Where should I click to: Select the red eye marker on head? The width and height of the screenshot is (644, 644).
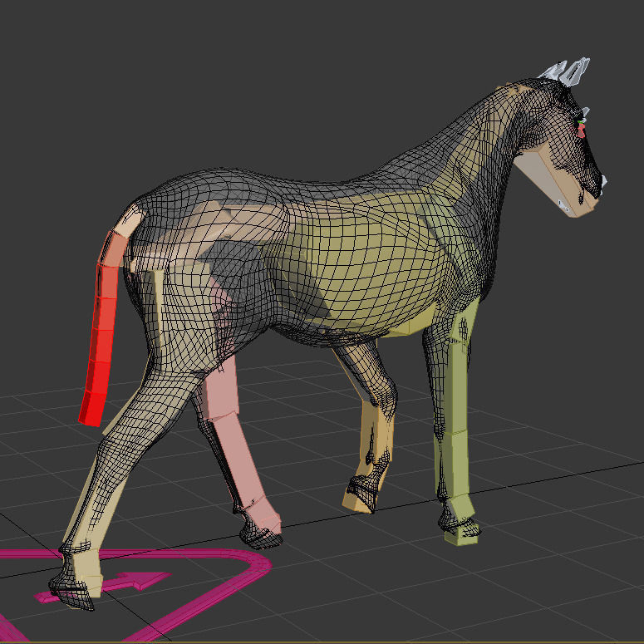[581, 130]
